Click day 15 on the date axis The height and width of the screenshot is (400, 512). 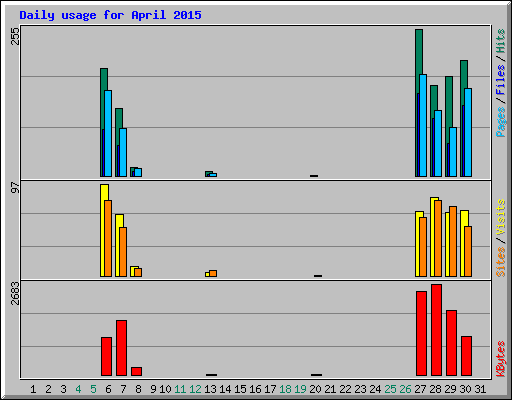pos(240,389)
